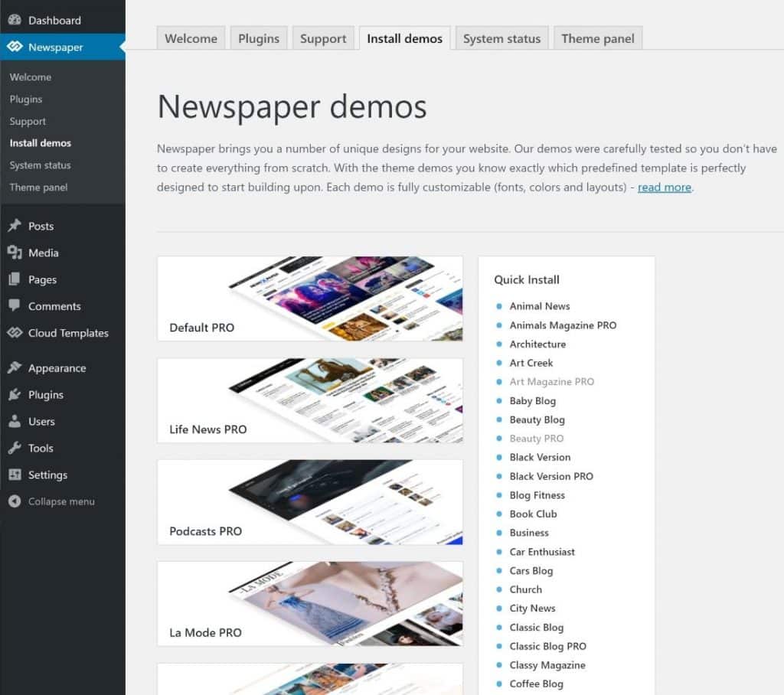784x695 pixels.
Task: Click the Posts pushpin icon
Action: (x=15, y=226)
